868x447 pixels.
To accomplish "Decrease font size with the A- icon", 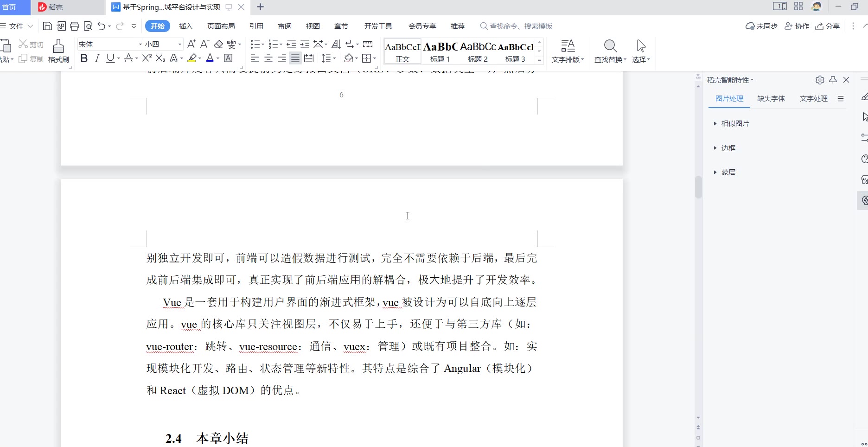I will [205, 44].
